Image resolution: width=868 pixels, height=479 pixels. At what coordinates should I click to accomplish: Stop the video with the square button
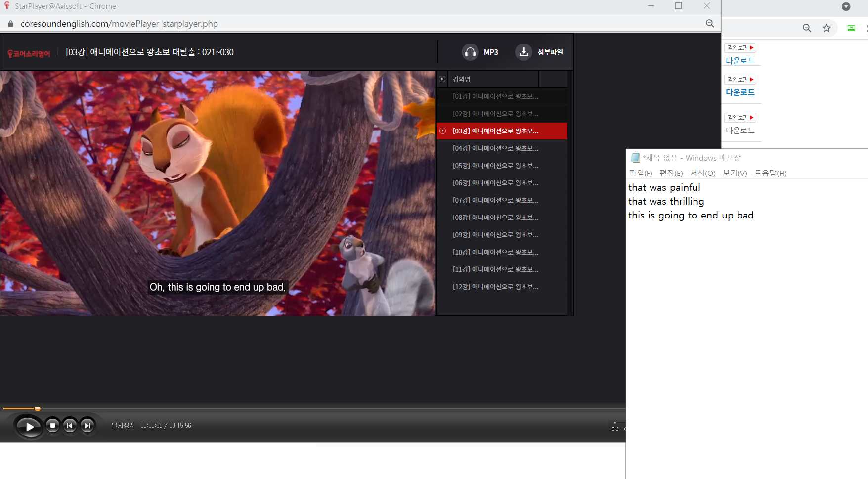(52, 426)
